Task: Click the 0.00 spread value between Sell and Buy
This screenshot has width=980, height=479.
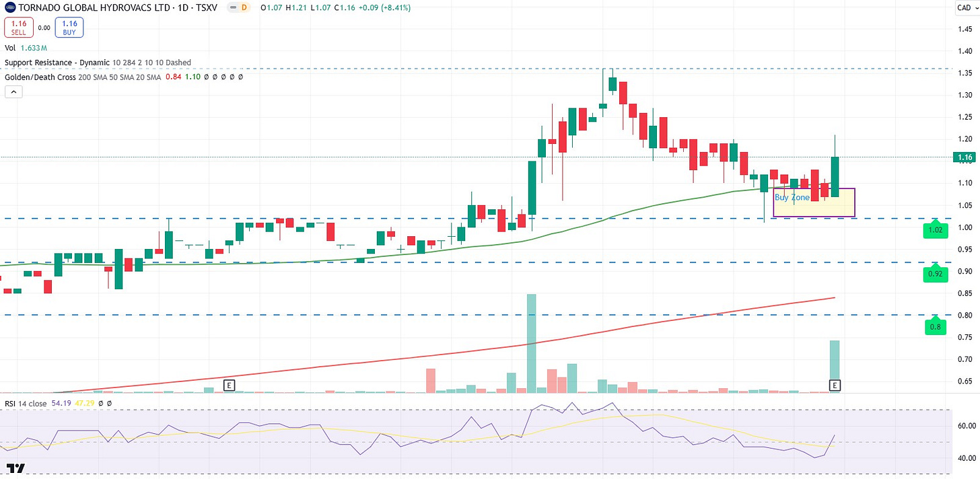Action: [43, 28]
